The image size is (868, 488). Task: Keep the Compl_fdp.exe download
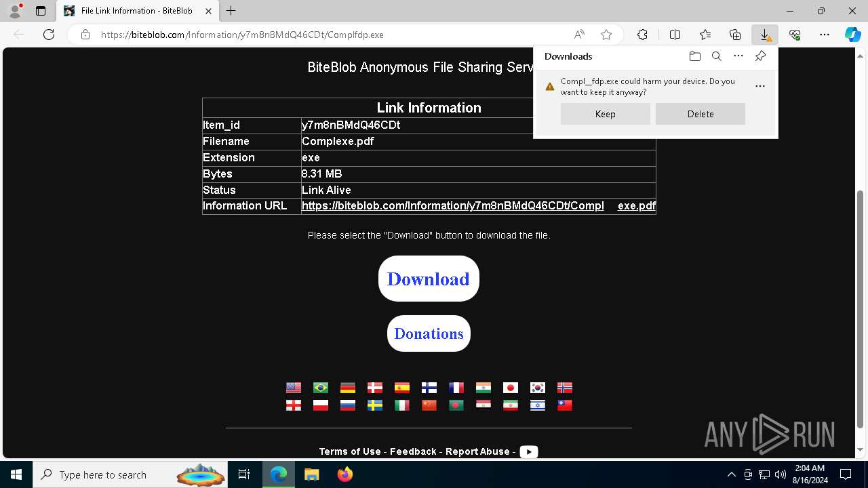(x=606, y=114)
